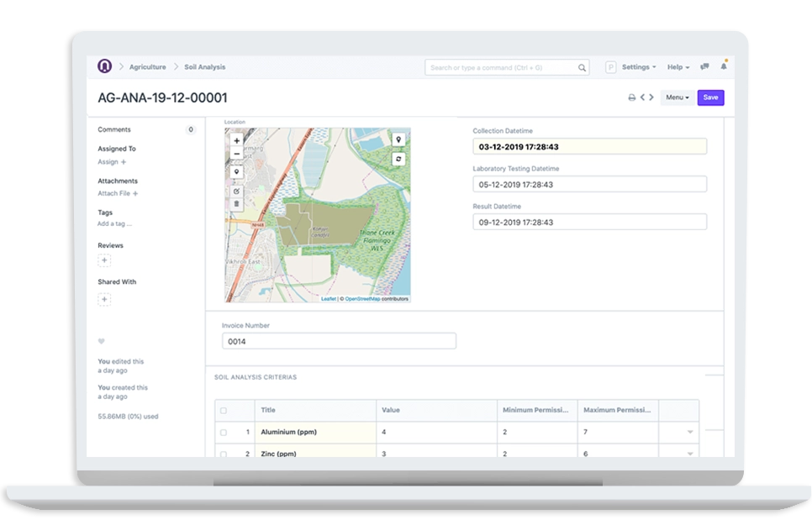Navigate to Soil Analysis breadcrumb
The height and width of the screenshot is (520, 812).
click(x=204, y=67)
